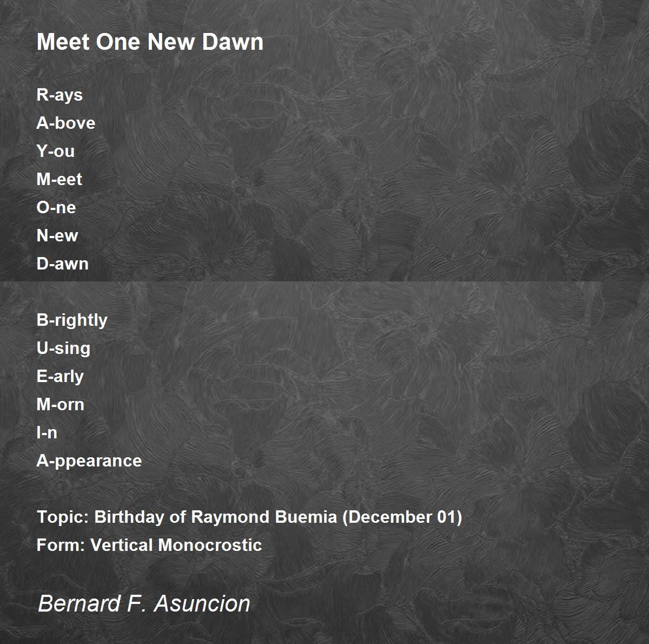Click the line A-ppearance
649x644 pixels.
(x=89, y=461)
